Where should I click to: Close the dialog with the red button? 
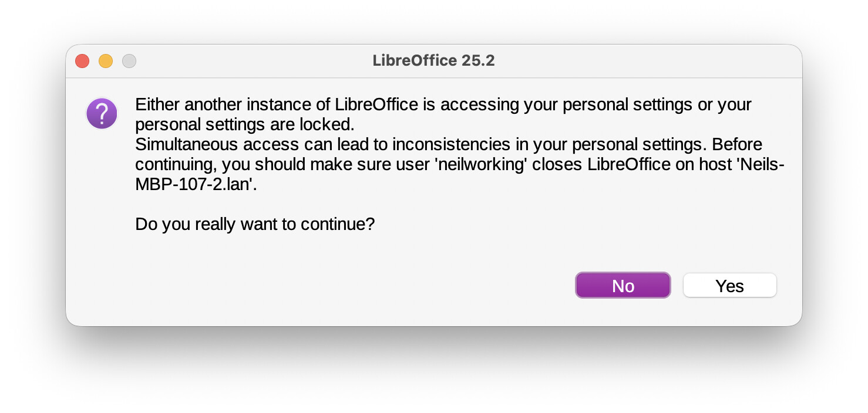pyautogui.click(x=82, y=61)
